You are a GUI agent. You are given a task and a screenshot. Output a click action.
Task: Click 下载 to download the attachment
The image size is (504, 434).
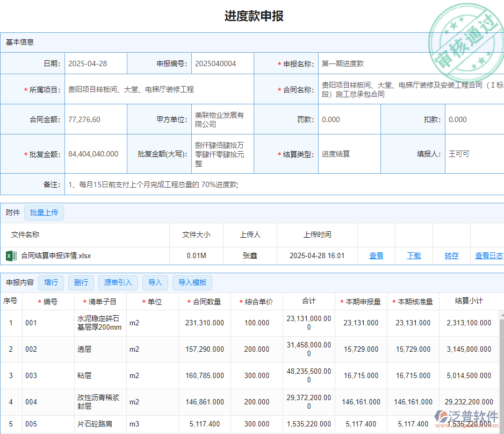414,255
